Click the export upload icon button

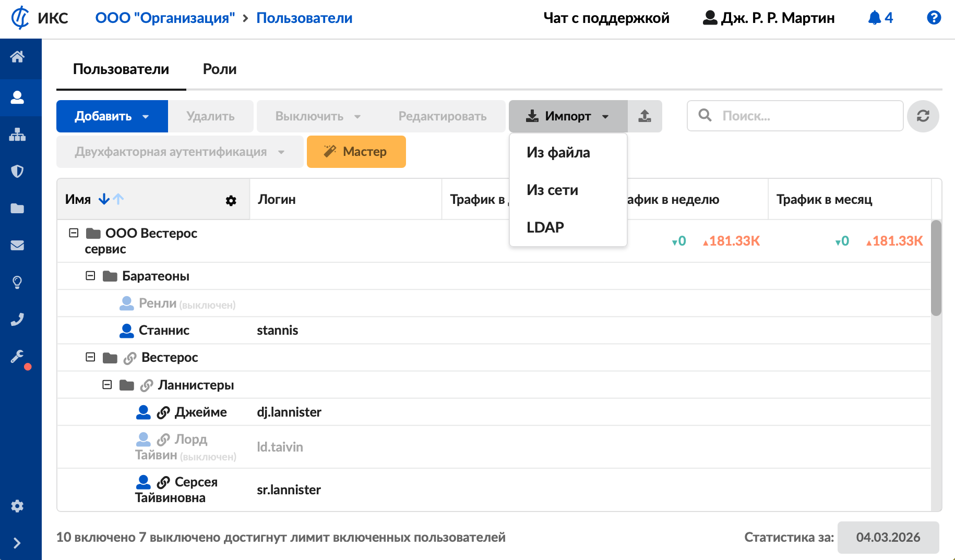click(644, 116)
